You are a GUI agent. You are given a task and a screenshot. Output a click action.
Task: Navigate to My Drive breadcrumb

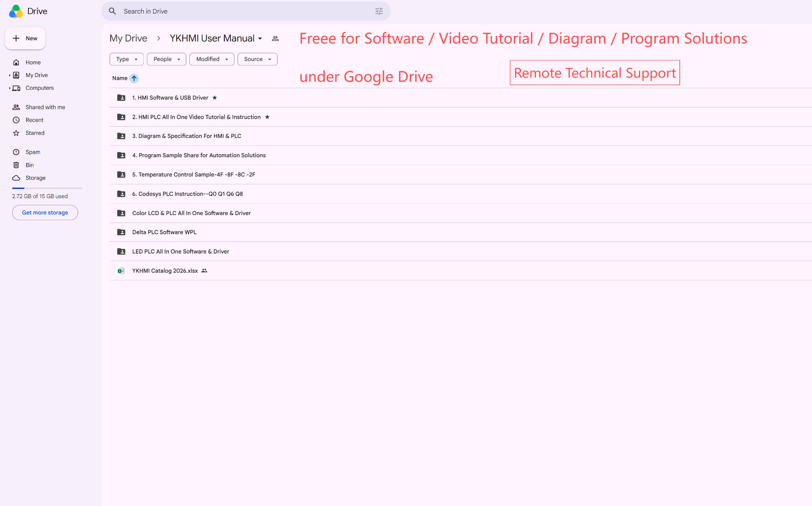[x=128, y=39]
